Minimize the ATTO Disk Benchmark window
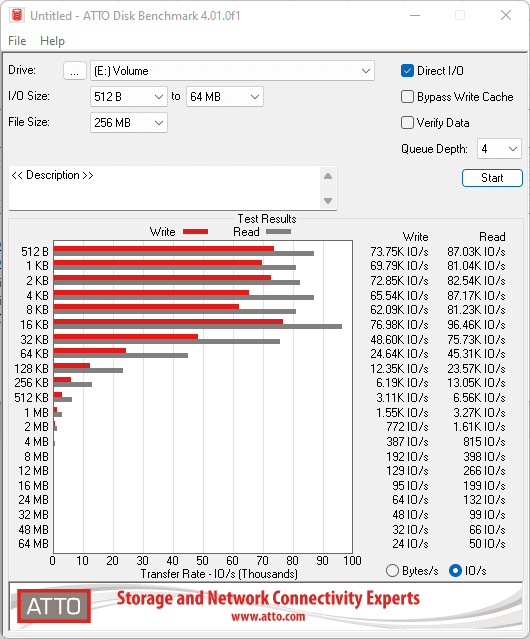The width and height of the screenshot is (530, 639). coord(415,15)
